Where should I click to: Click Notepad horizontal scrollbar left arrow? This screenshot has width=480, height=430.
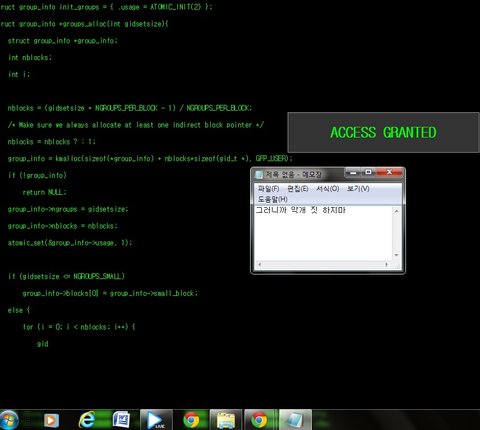tap(259, 265)
